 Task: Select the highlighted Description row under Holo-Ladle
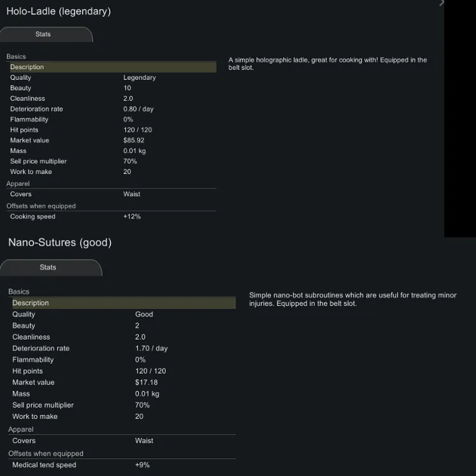pyautogui.click(x=112, y=67)
